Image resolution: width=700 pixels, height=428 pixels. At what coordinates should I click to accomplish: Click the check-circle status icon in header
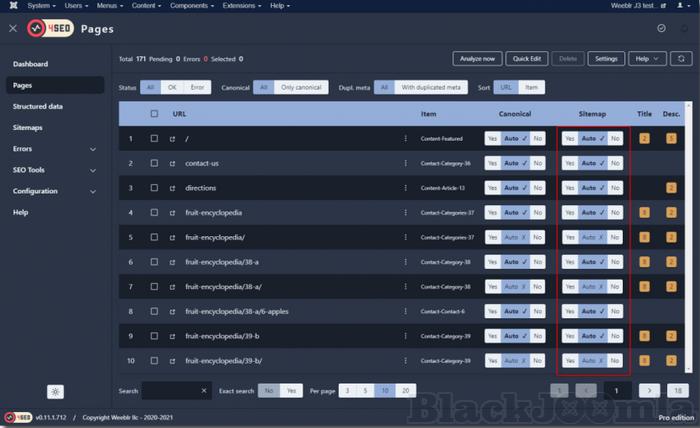tap(661, 29)
